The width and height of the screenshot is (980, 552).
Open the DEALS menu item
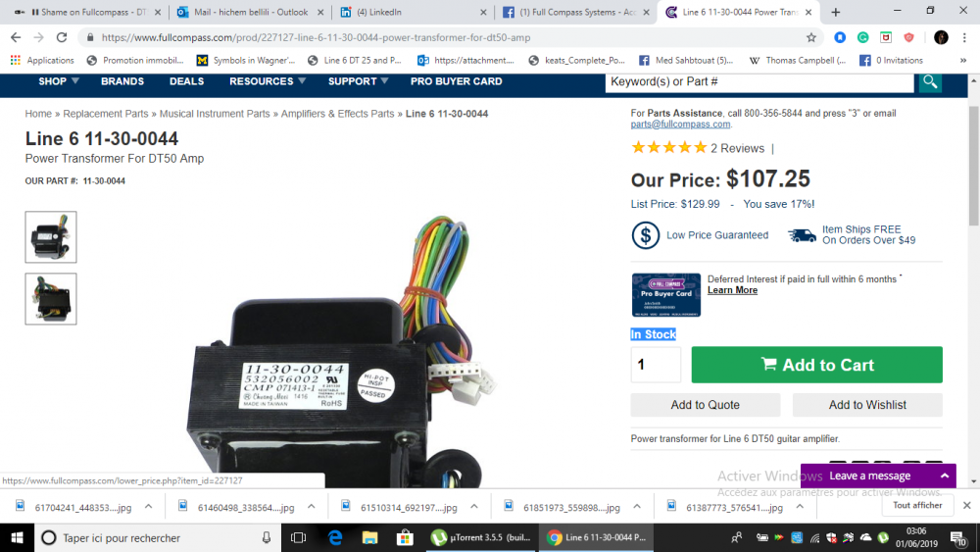pos(186,81)
